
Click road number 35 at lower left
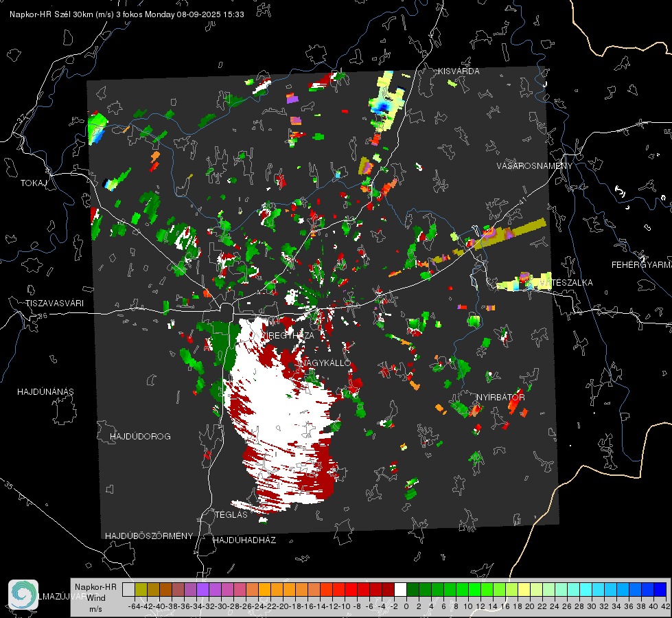(x=9, y=485)
